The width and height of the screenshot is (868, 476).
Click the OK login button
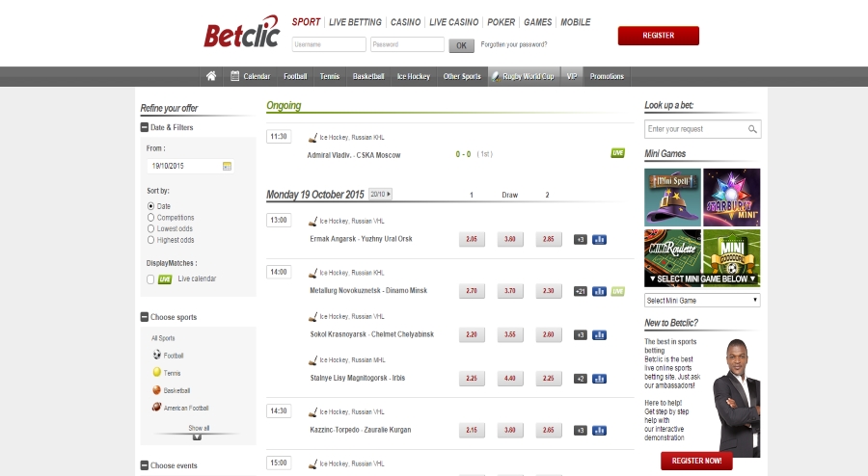coord(461,45)
